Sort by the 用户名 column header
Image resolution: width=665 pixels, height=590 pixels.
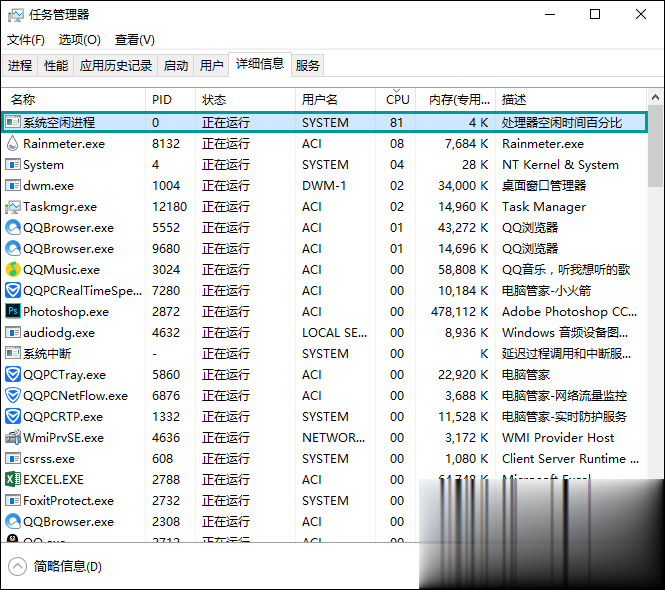tap(335, 100)
